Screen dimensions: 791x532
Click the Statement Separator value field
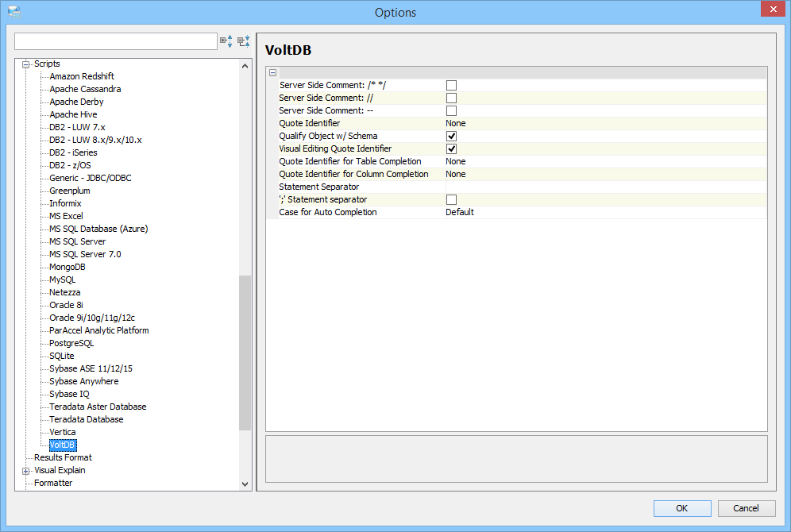pos(605,187)
